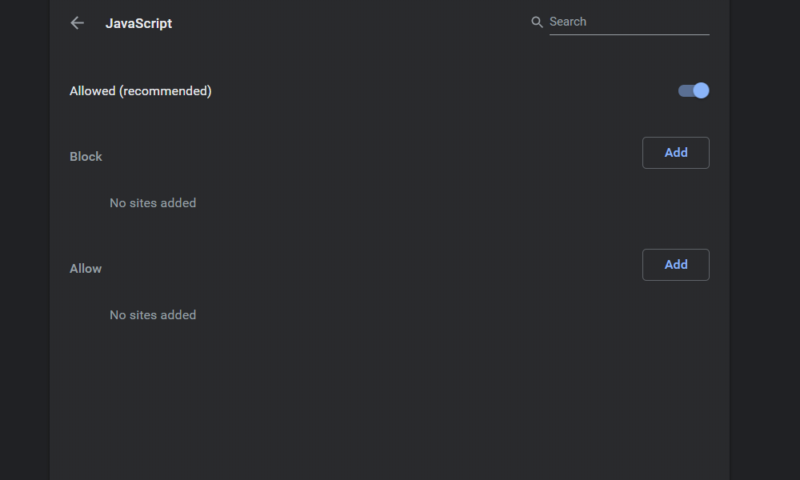Click the Block section heading
The image size is (800, 480).
click(86, 156)
